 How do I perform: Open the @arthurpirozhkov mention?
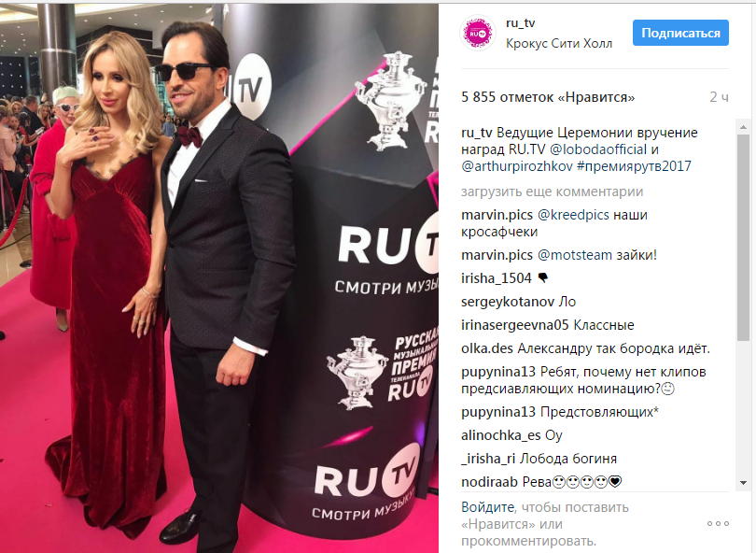tap(517, 166)
